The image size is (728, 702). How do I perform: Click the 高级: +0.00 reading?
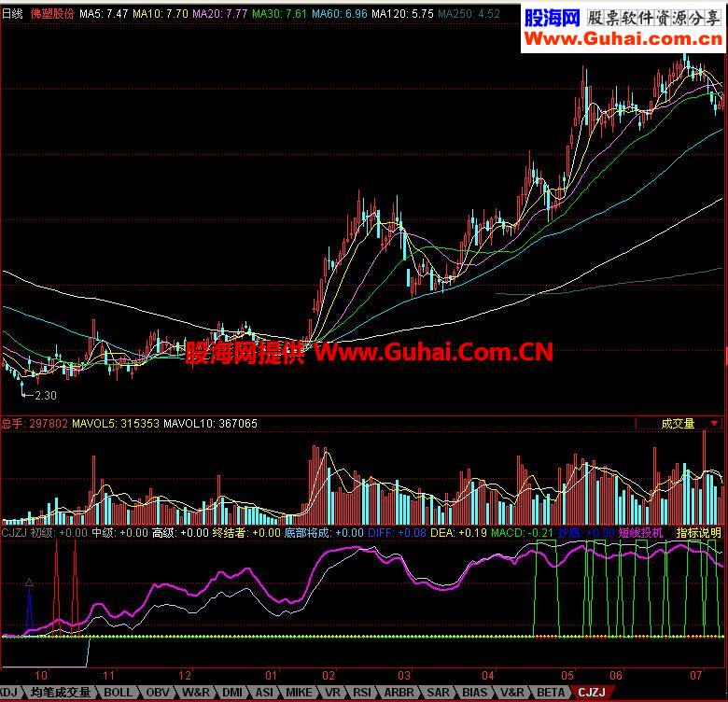(x=180, y=532)
